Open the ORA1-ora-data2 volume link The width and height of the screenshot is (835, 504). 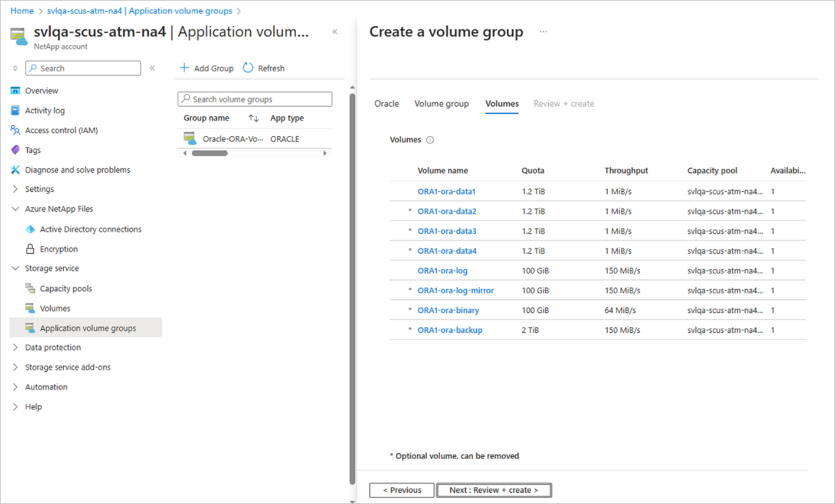[447, 211]
